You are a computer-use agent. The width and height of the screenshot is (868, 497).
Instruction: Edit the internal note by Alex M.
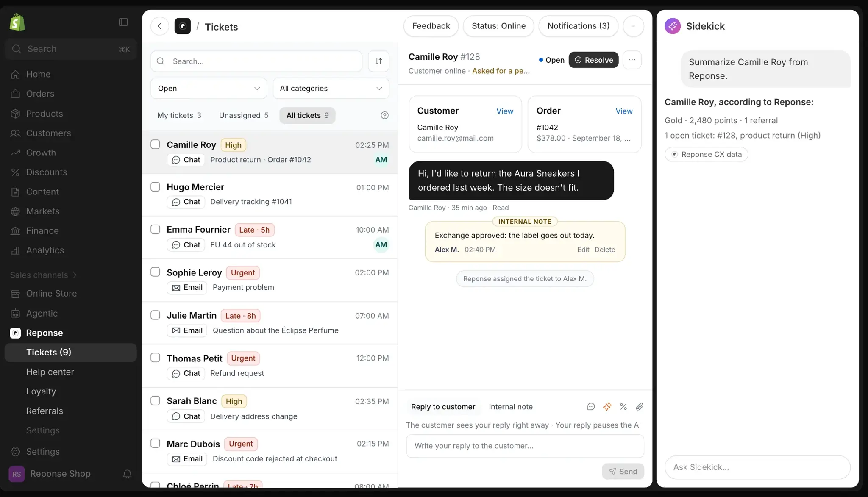click(583, 250)
